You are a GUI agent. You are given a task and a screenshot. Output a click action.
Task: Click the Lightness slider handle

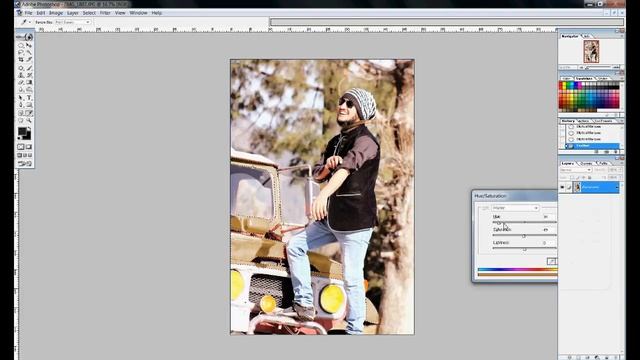coord(524,249)
